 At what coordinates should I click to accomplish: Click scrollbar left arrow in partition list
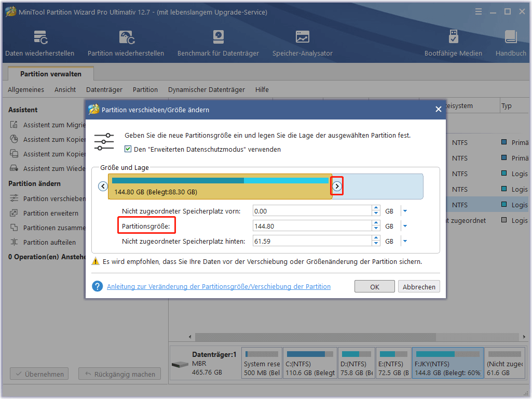click(190, 337)
